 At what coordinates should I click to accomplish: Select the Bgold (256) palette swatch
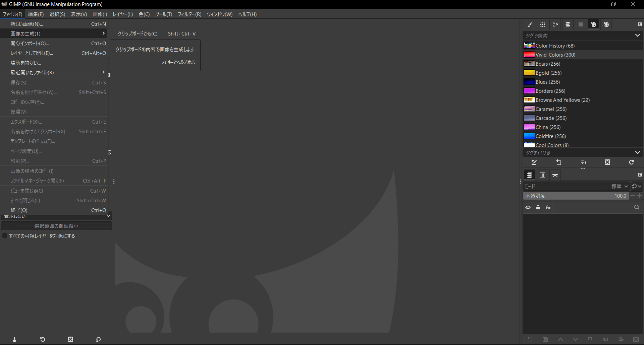pyautogui.click(x=529, y=73)
